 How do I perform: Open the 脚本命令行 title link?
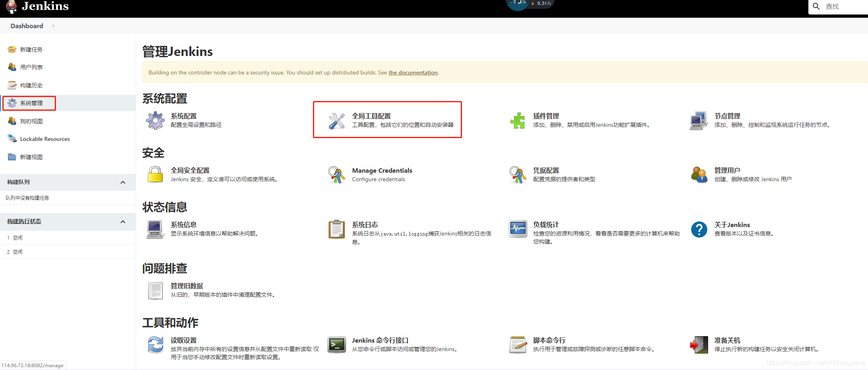click(x=549, y=340)
